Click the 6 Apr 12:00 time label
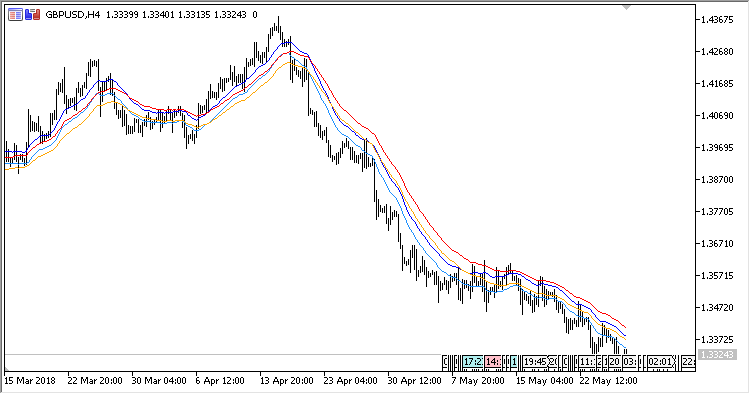 click(220, 381)
